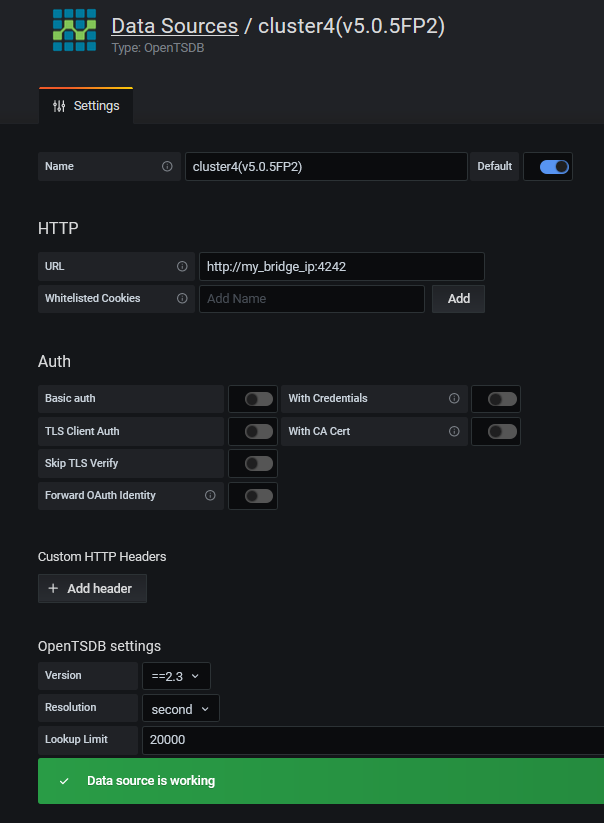Disable the Default data source toggle
This screenshot has height=823, width=604.
(554, 167)
